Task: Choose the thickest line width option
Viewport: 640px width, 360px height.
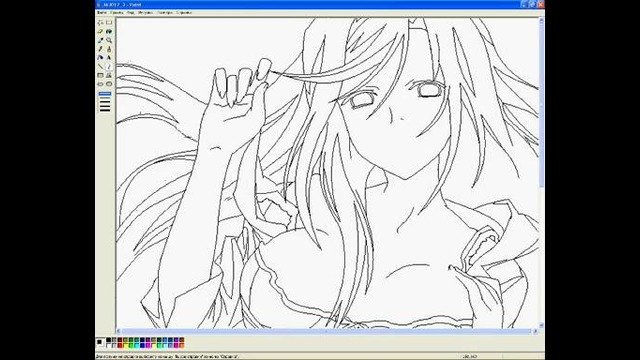Action: point(105,110)
